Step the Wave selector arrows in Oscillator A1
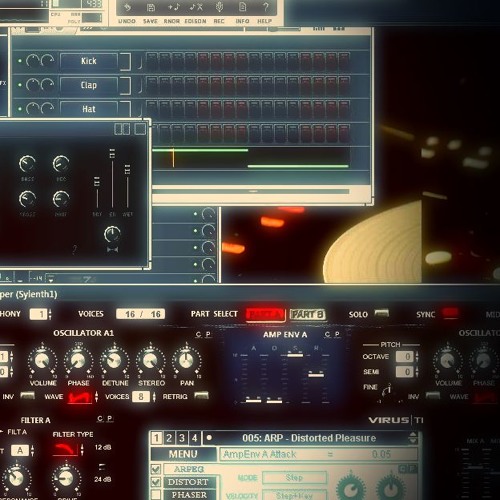The image size is (500, 500). click(x=96, y=397)
